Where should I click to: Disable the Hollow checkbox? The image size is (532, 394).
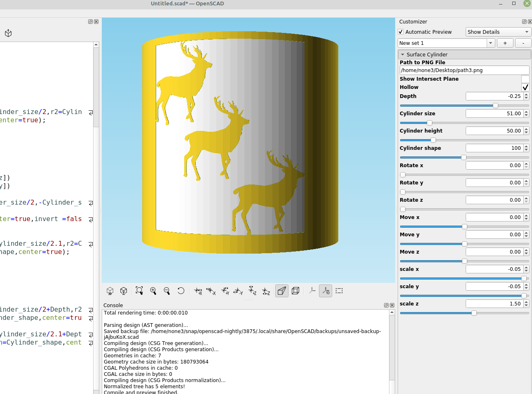(525, 87)
